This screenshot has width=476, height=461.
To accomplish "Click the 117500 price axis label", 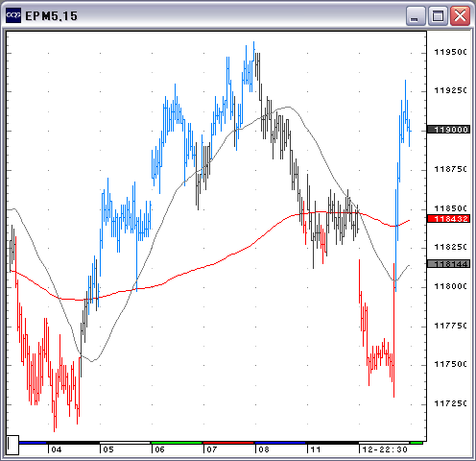I will click(450, 364).
